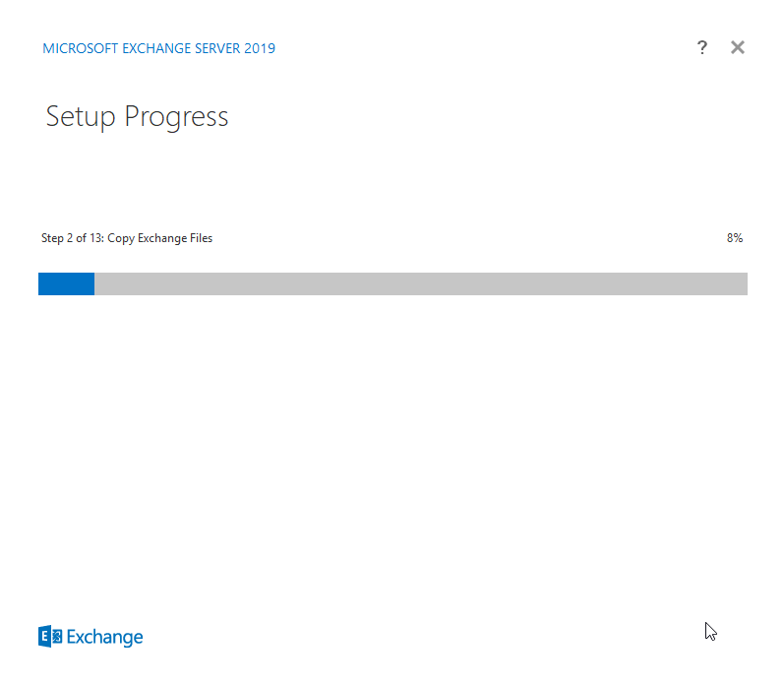Click 2019 in the blue title text

coord(260,48)
